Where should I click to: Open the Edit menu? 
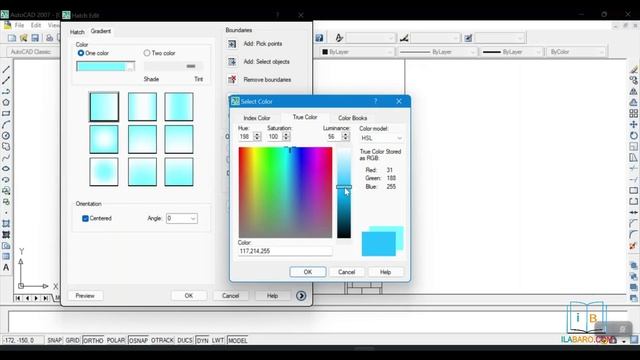[x=36, y=25]
